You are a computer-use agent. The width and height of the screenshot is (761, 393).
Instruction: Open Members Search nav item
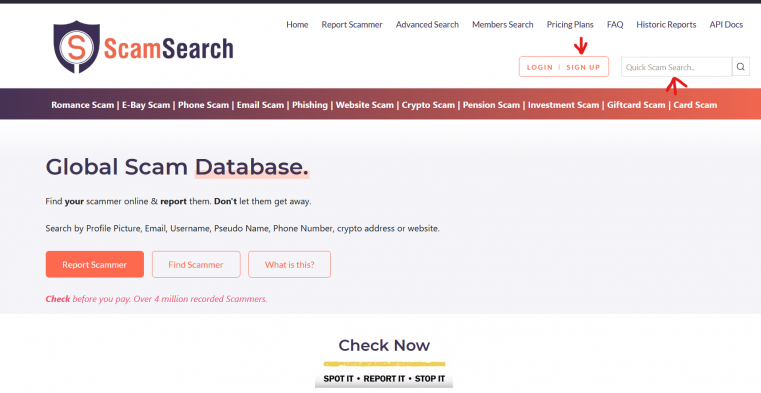pyautogui.click(x=503, y=25)
